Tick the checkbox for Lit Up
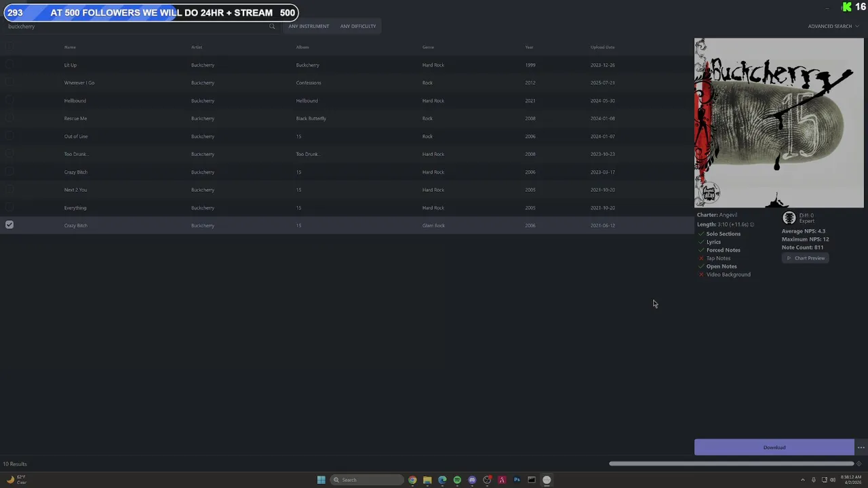Screen dimensions: 868x488 9,64
